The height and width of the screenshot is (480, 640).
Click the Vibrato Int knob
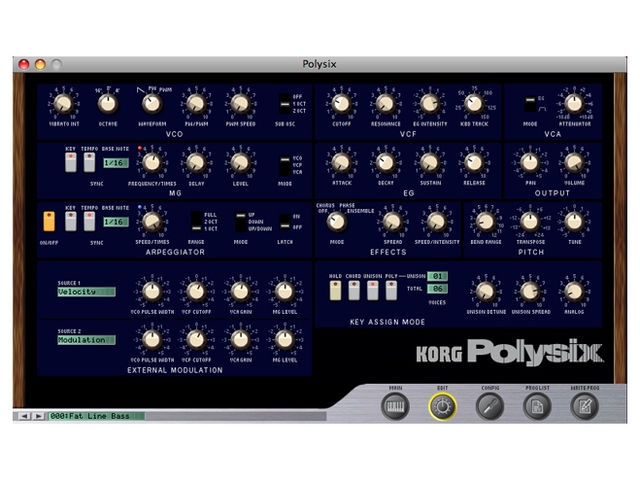[64, 104]
